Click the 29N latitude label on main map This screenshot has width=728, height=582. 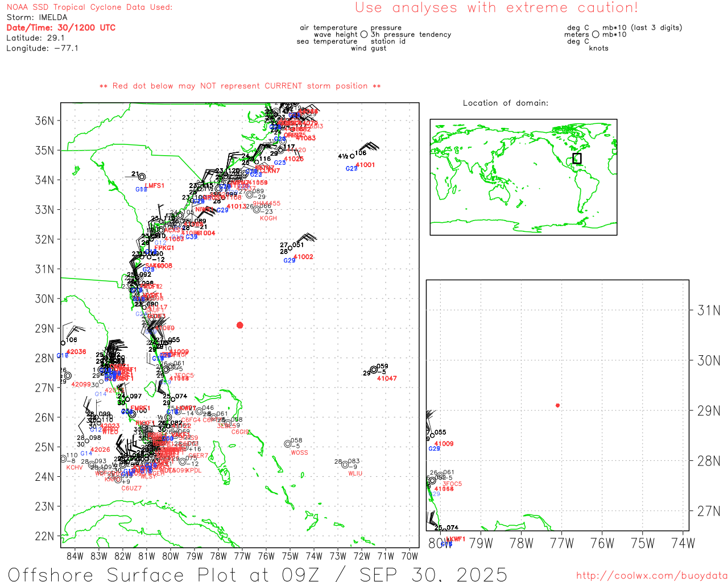click(45, 329)
